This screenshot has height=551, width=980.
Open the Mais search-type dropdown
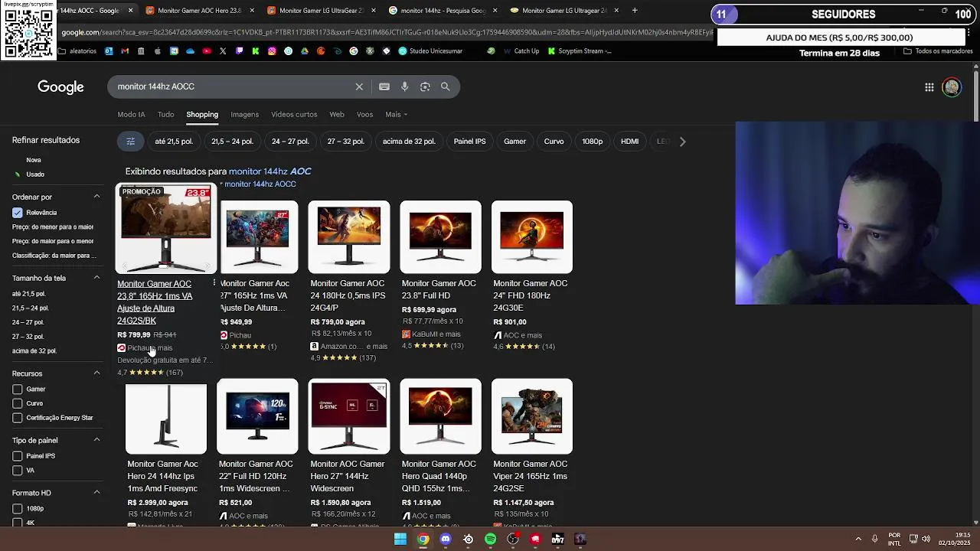(396, 115)
